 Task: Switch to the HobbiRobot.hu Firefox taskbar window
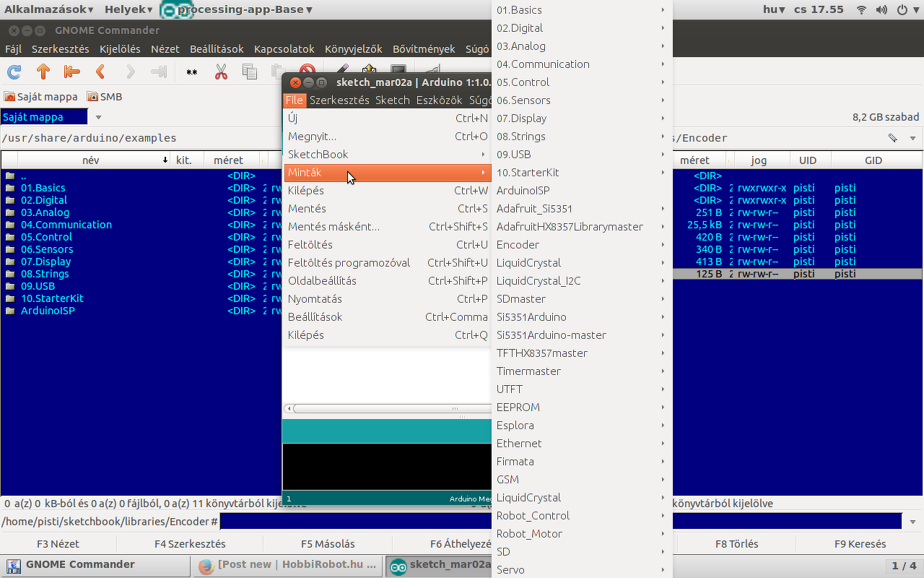tap(288, 565)
